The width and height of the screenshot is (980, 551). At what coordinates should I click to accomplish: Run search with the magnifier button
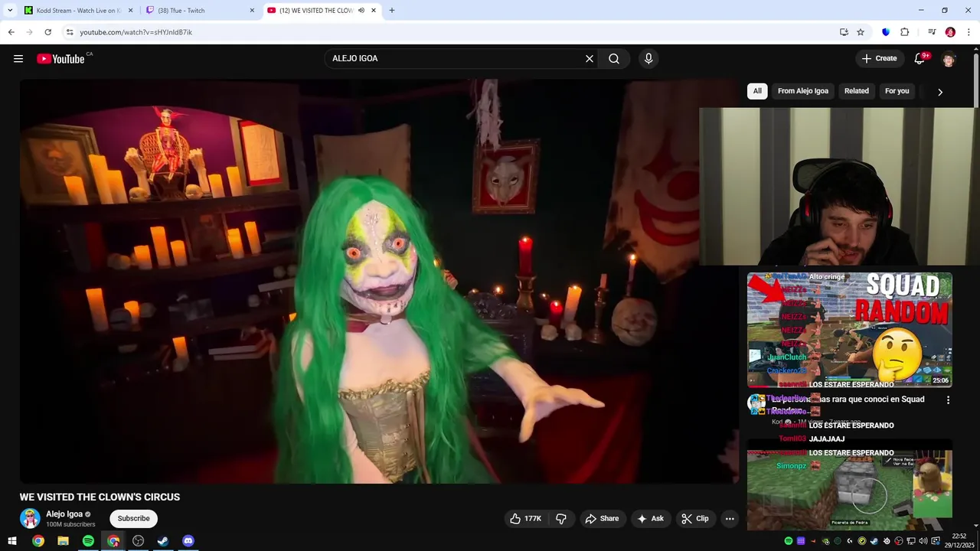click(x=614, y=59)
